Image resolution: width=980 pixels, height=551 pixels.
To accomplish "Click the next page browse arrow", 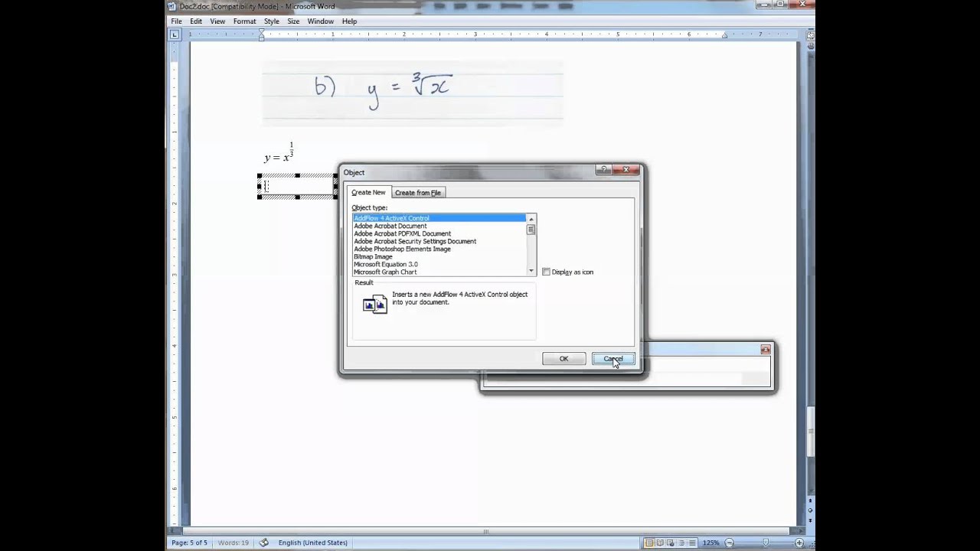I will (x=809, y=520).
